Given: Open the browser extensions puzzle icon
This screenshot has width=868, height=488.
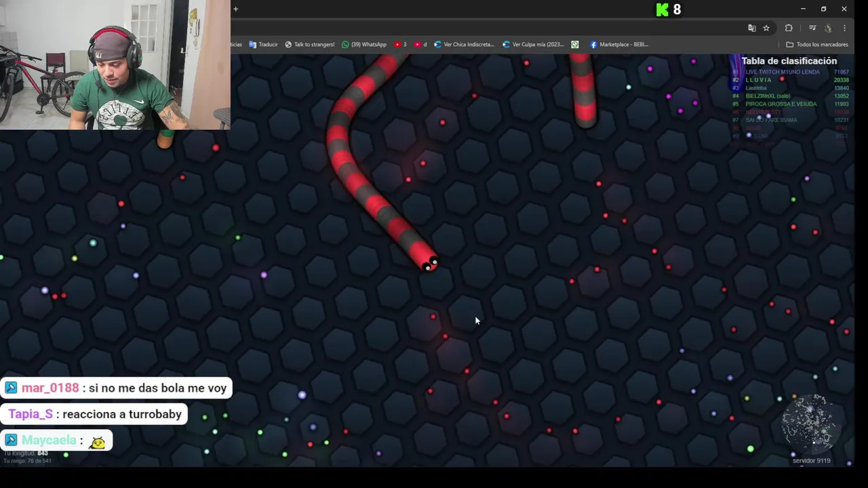Looking at the screenshot, I should click(789, 28).
